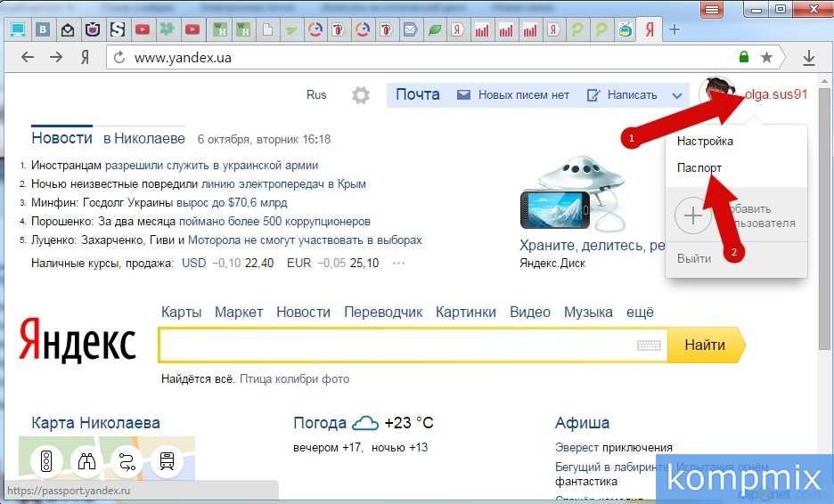Choose Настройка in the account menu

705,142
